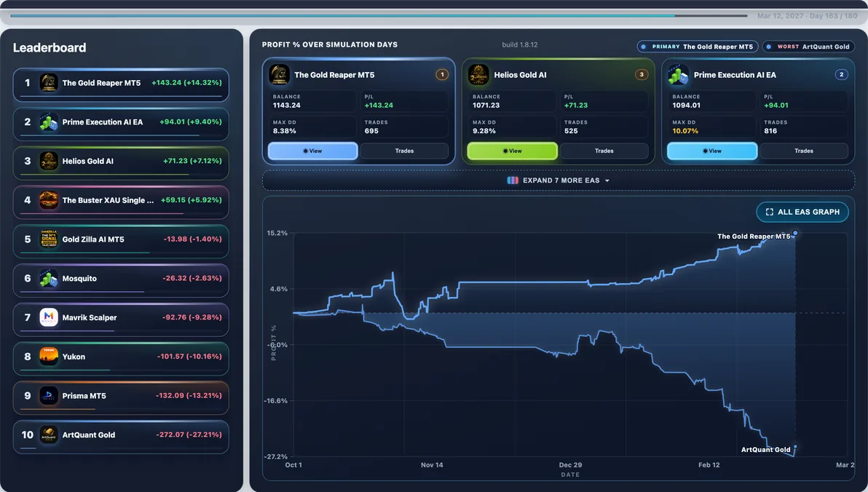The width and height of the screenshot is (868, 492).
Task: Select The Buster XAU Single leaderboard row
Action: click(x=121, y=202)
